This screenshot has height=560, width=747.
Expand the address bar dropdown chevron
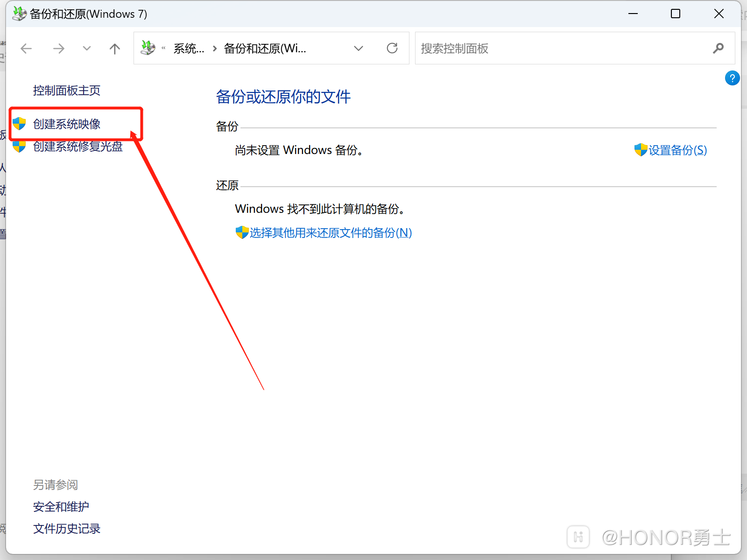(359, 48)
